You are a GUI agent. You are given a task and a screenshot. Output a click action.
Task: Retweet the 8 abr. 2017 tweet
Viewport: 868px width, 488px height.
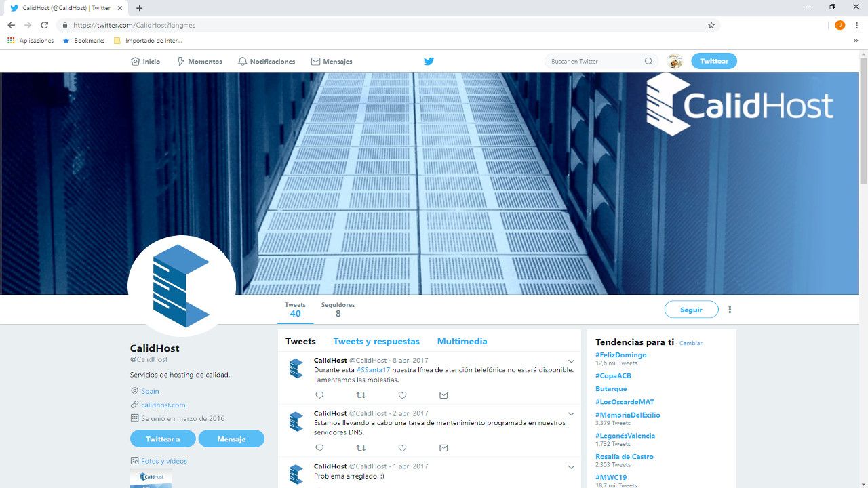361,395
